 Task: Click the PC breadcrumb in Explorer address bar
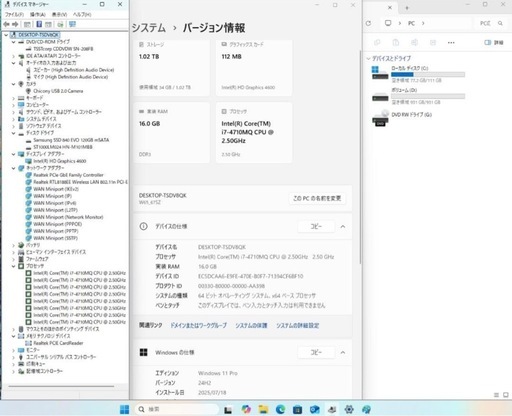[411, 23]
